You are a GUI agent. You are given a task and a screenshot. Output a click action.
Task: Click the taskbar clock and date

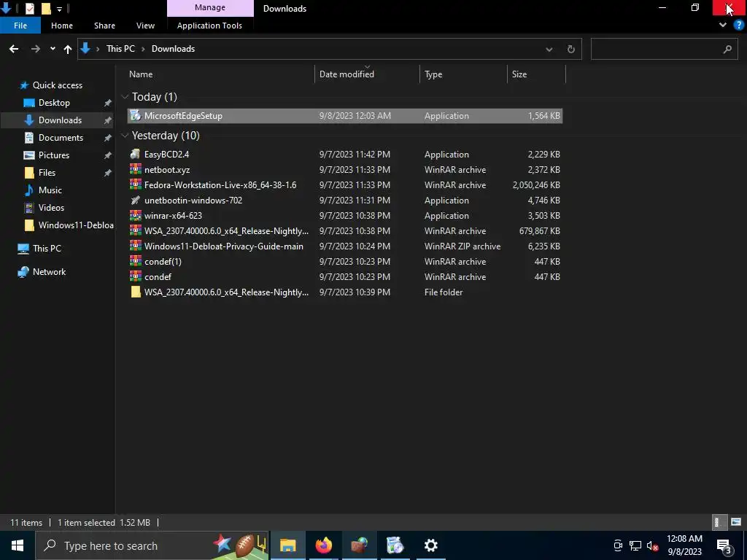tap(684, 545)
